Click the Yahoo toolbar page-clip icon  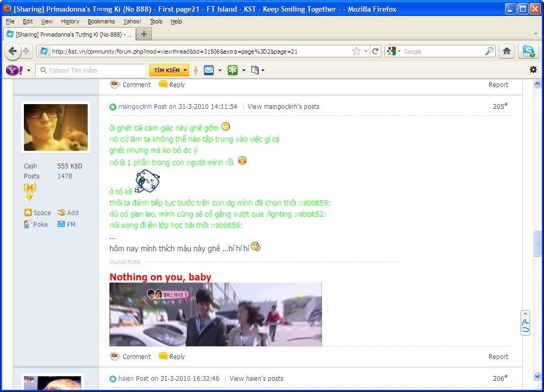pos(255,71)
